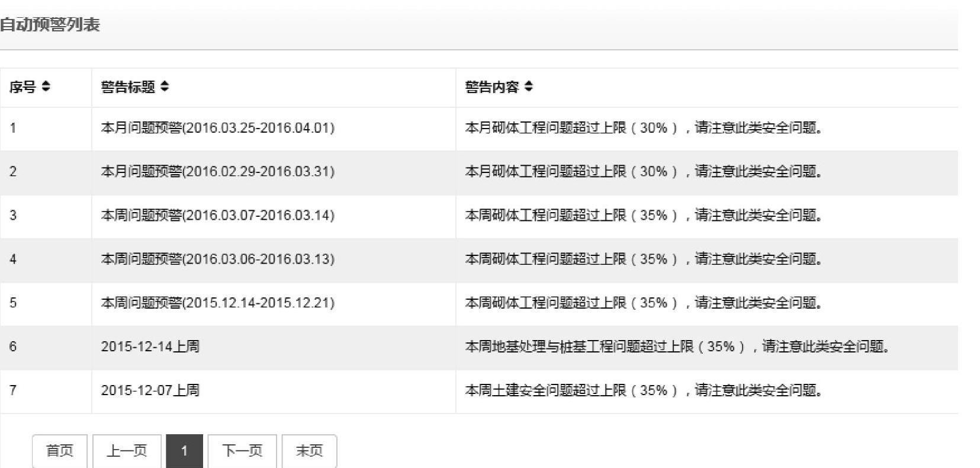Click sort arrows beside 警告标题
980x468 pixels.
coord(165,87)
